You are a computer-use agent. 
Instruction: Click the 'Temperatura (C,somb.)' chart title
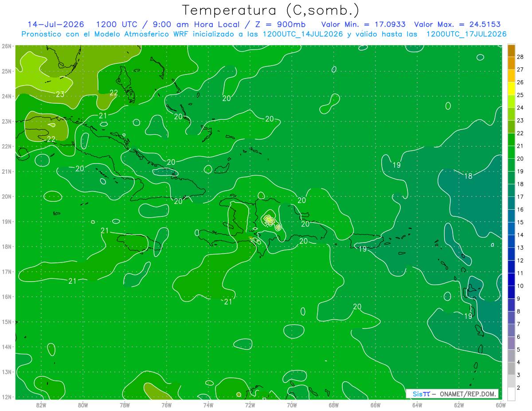point(271,10)
